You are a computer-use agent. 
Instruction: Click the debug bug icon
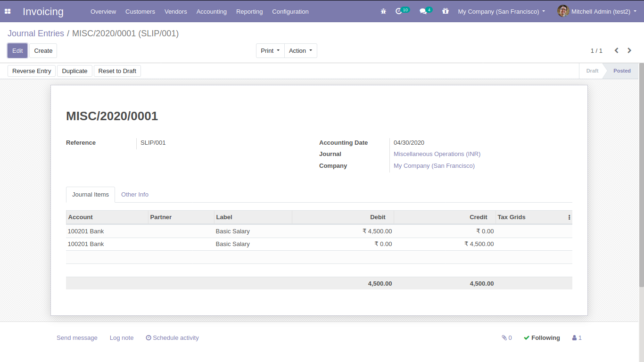pyautogui.click(x=383, y=11)
